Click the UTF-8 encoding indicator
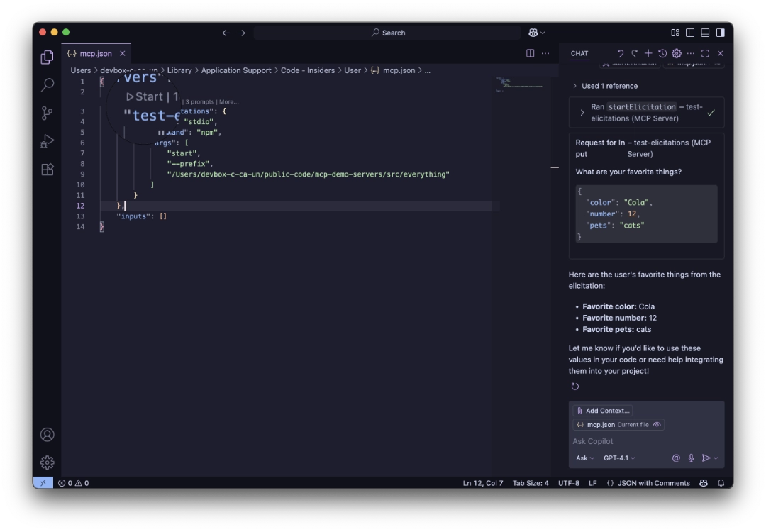 click(x=569, y=482)
